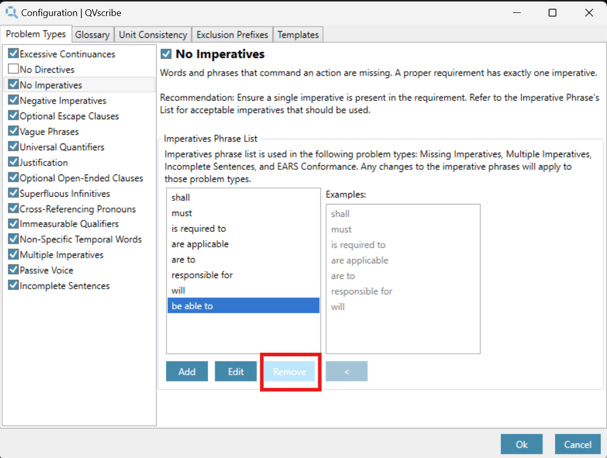Image resolution: width=607 pixels, height=458 pixels.
Task: Enable the No Directives checkbox
Action: (13, 69)
